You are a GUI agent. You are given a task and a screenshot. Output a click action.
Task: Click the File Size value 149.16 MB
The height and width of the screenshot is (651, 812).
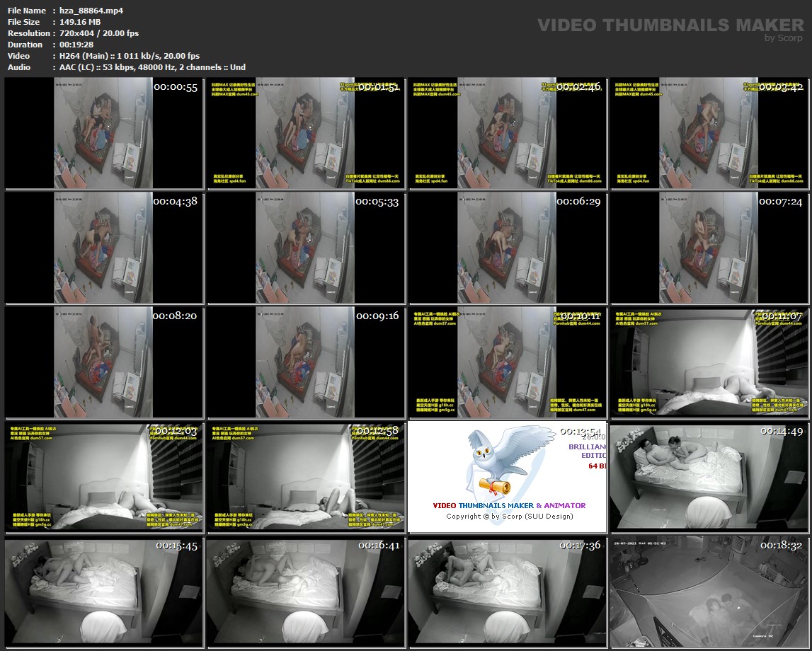80,22
